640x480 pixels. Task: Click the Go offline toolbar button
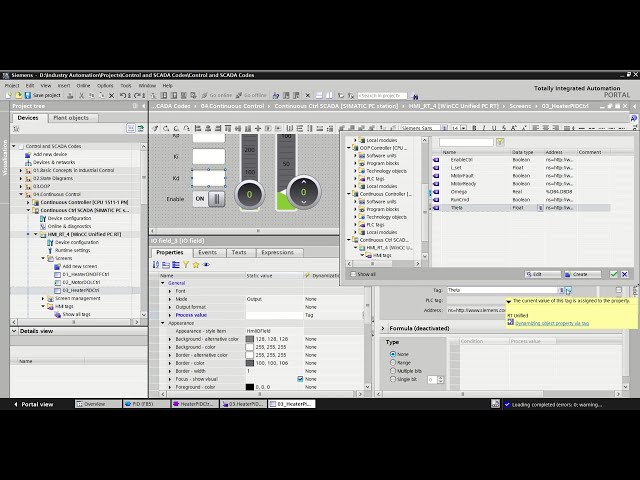point(251,96)
